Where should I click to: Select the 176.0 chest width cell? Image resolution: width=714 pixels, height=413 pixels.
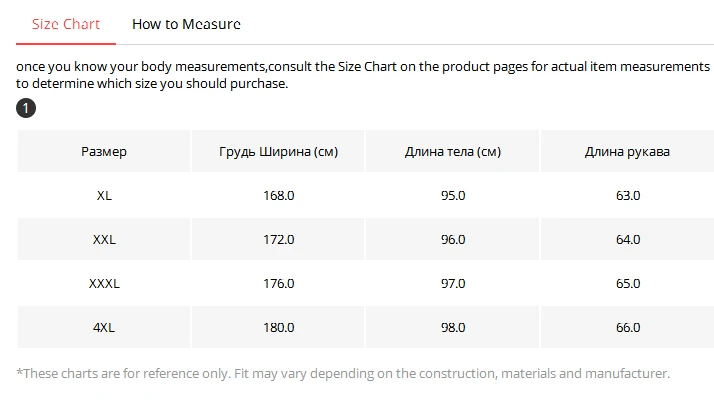[x=278, y=283]
